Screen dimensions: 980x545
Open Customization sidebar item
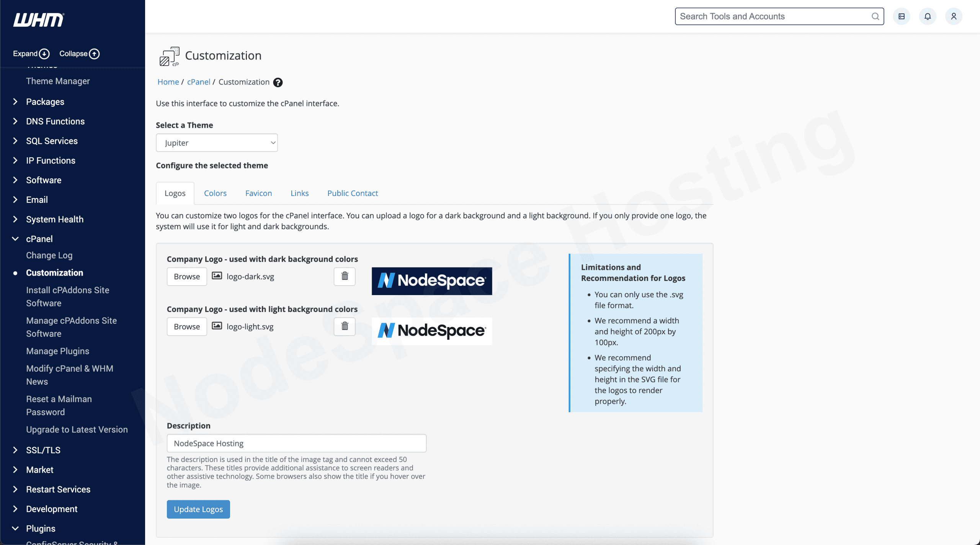click(54, 273)
